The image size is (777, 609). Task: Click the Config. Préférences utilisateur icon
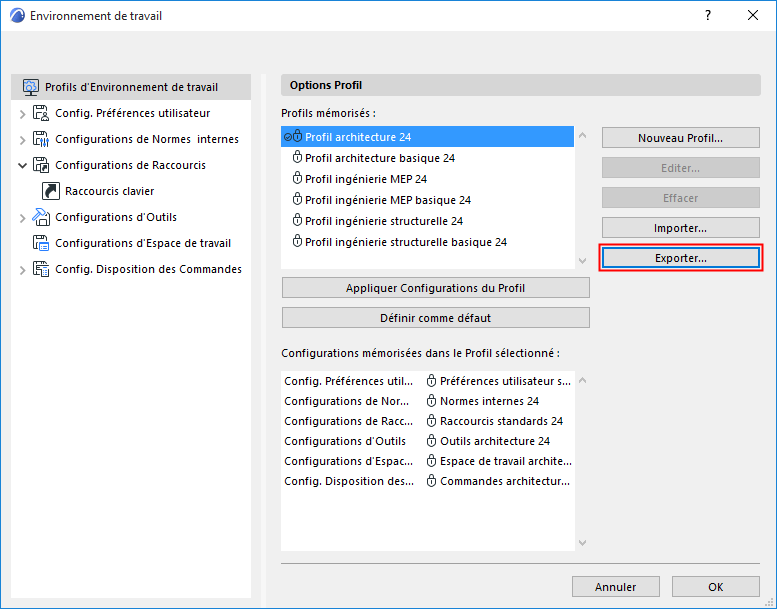tap(41, 113)
